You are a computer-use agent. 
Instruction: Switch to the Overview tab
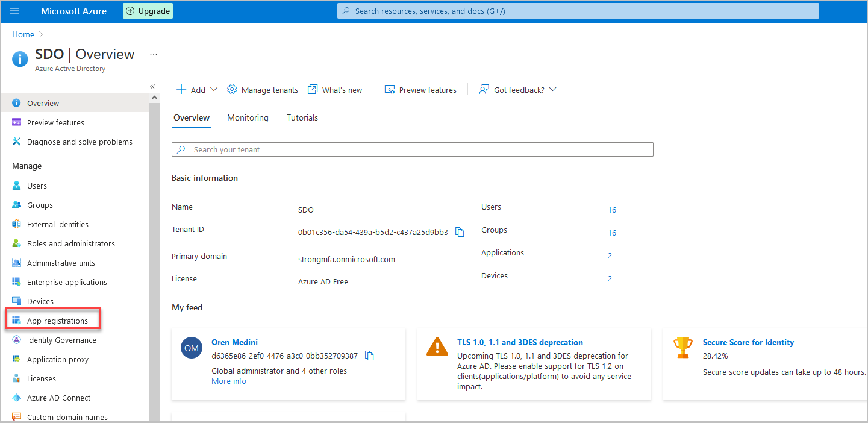pyautogui.click(x=192, y=117)
